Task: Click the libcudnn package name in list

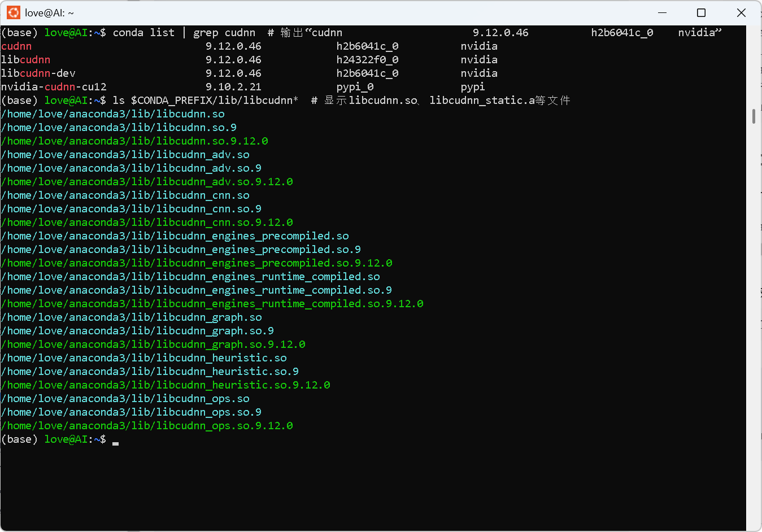Action: pos(26,60)
